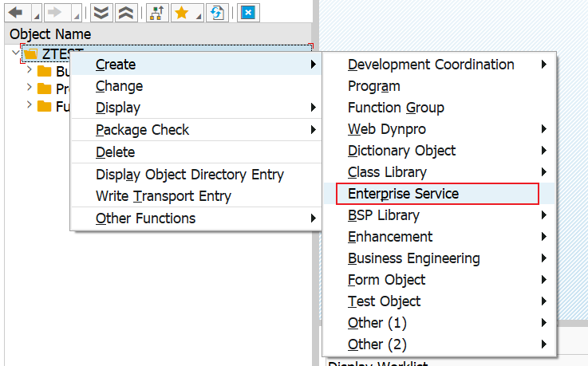The image size is (588, 366).
Task: Expand the Fu... subfolder node
Action: [x=30, y=104]
